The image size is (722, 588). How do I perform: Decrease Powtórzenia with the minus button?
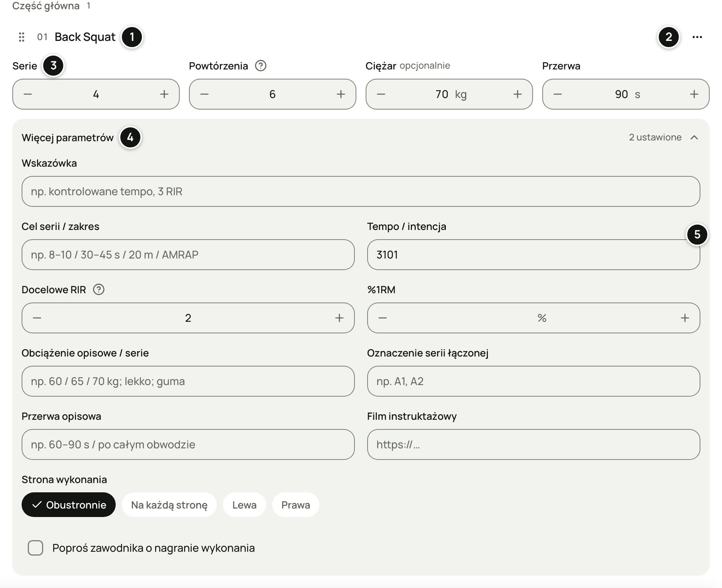click(x=204, y=94)
